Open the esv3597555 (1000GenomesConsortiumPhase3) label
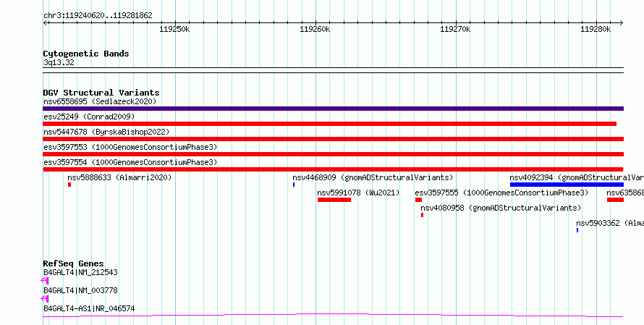Image resolution: width=644 pixels, height=325 pixels. [x=501, y=193]
